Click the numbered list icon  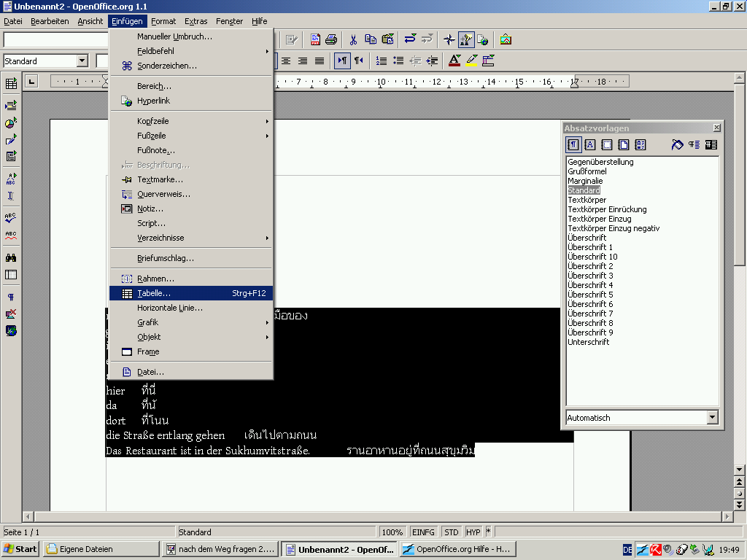tap(382, 61)
